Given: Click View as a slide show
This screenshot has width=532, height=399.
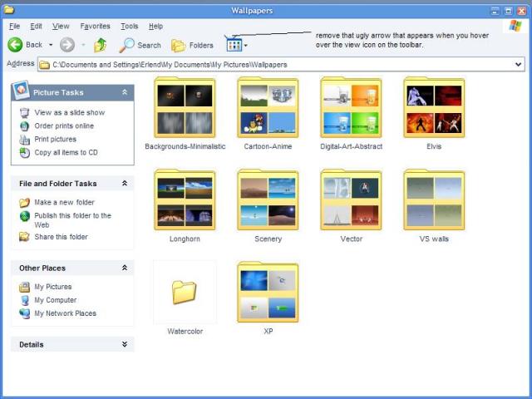Looking at the screenshot, I should point(70,112).
